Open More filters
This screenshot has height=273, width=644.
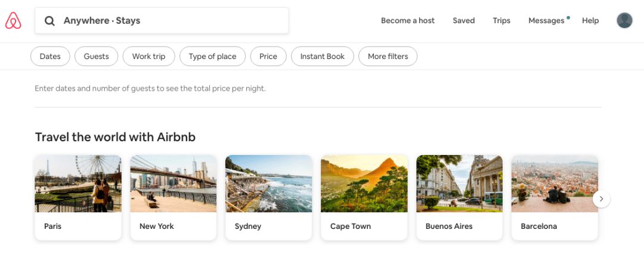[388, 56]
